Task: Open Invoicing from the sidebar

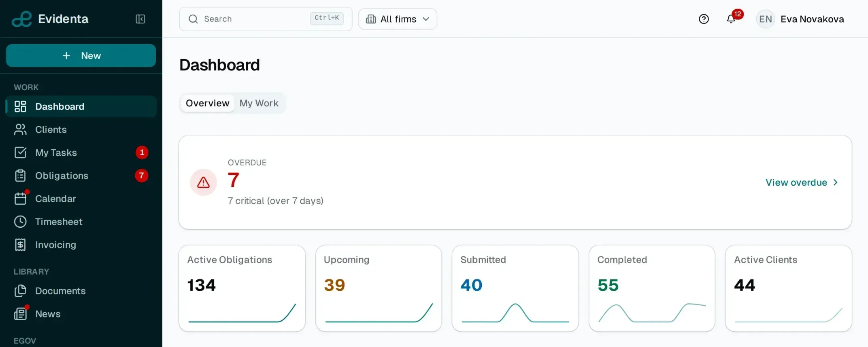Action: [x=81, y=245]
